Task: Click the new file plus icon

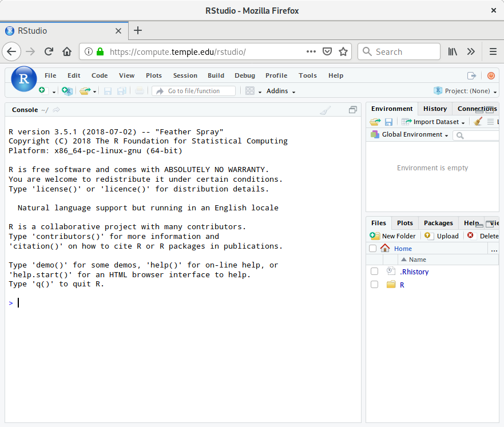Action: [x=43, y=91]
